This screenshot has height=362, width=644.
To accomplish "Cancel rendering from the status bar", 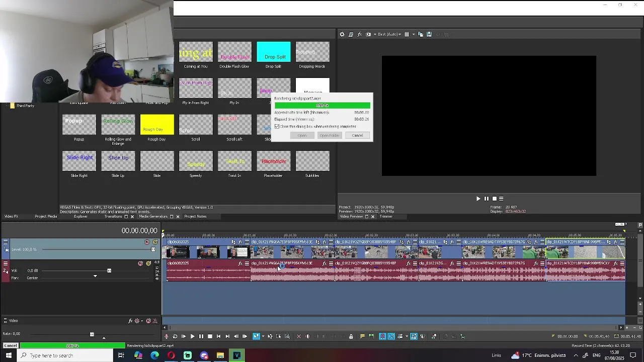I will pyautogui.click(x=10, y=346).
